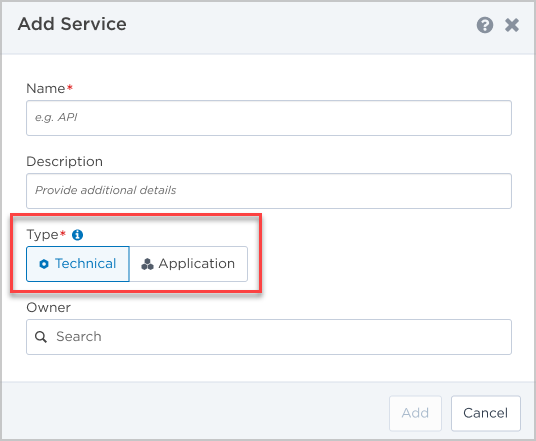Click the Add Service dialog title
The height and width of the screenshot is (441, 536).
click(x=72, y=24)
